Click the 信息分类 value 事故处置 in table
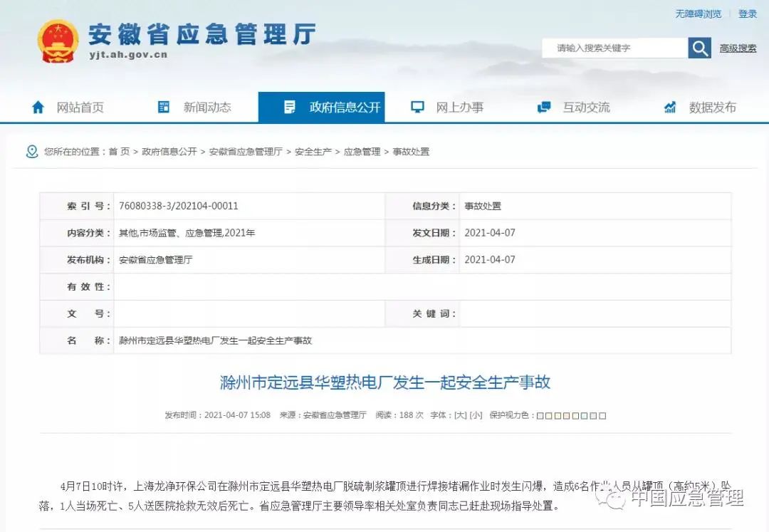Image resolution: width=769 pixels, height=532 pixels. [x=483, y=206]
